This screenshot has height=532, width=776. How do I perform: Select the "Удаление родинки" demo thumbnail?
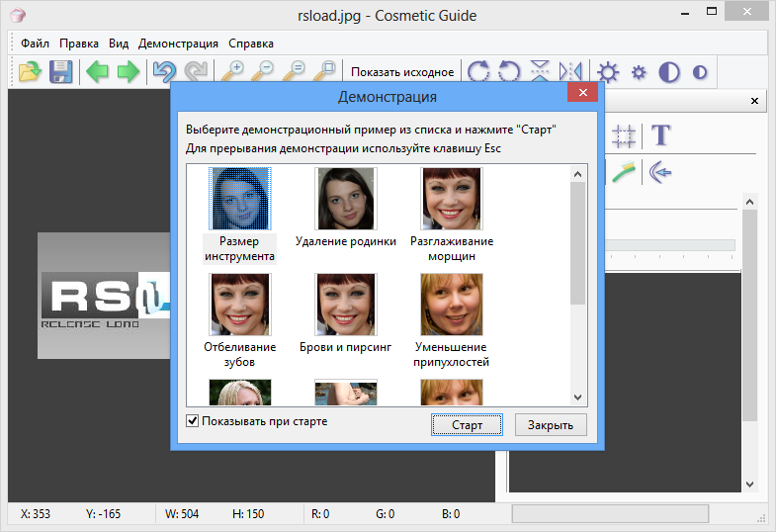[x=346, y=199]
